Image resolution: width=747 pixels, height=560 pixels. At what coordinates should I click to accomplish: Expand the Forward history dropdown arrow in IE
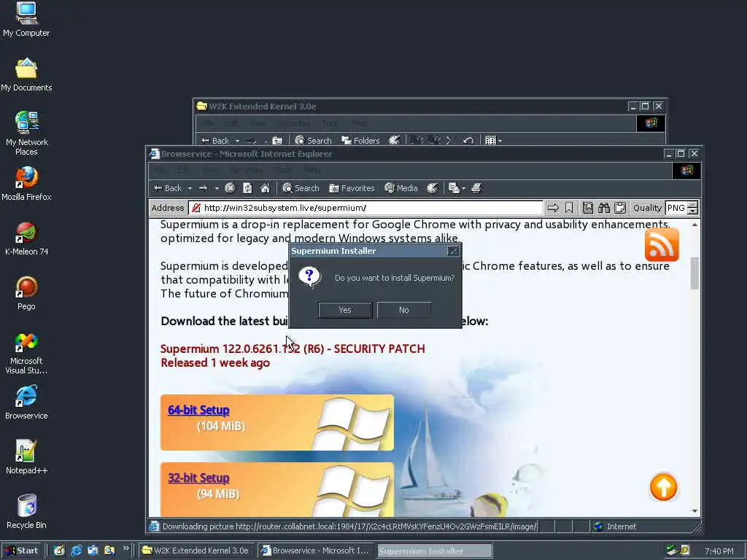(216, 189)
